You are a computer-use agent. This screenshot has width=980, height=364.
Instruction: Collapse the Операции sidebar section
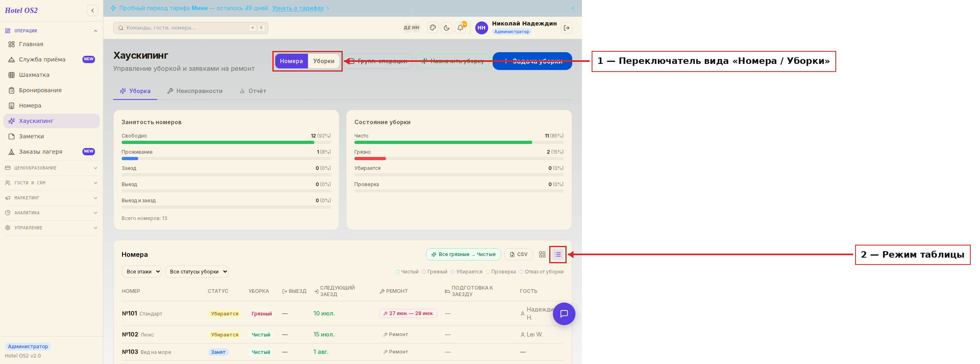(51, 31)
